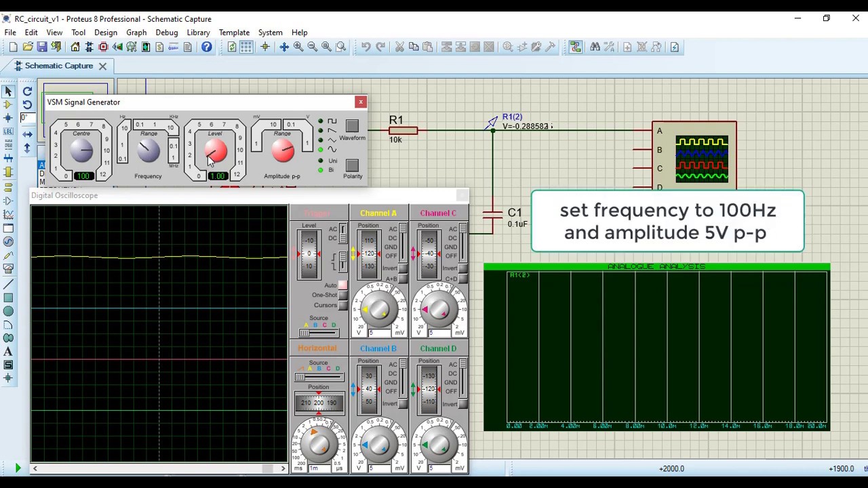Click the Horizontal Source slider
This screenshot has width=868, height=488.
(x=318, y=377)
